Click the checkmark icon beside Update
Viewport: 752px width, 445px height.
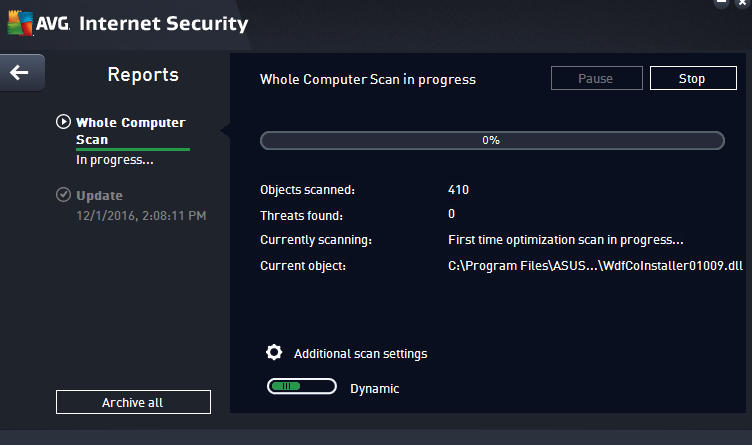(63, 195)
